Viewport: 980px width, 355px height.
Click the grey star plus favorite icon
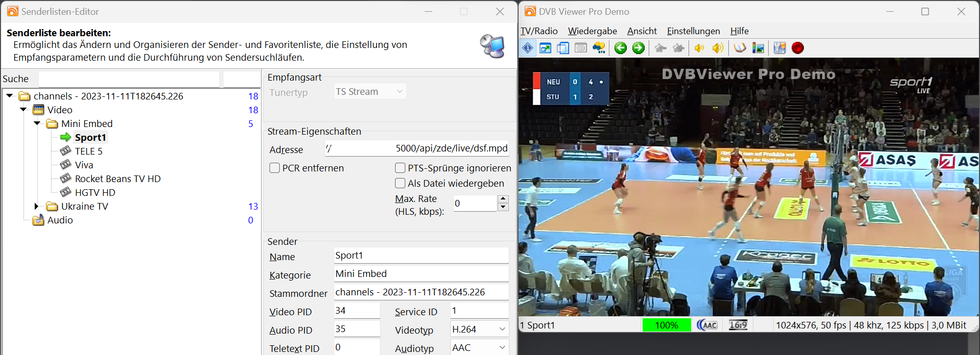coord(678,48)
